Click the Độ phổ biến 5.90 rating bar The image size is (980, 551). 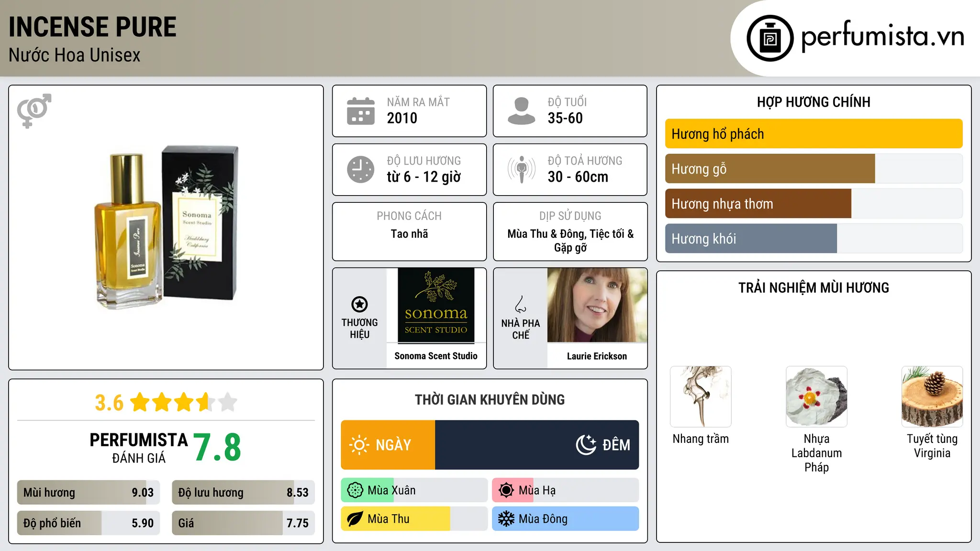89,523
